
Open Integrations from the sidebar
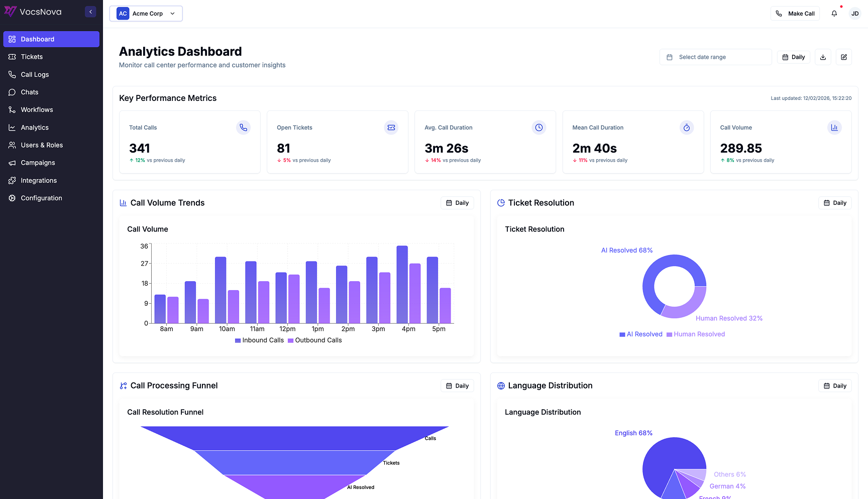pyautogui.click(x=39, y=180)
